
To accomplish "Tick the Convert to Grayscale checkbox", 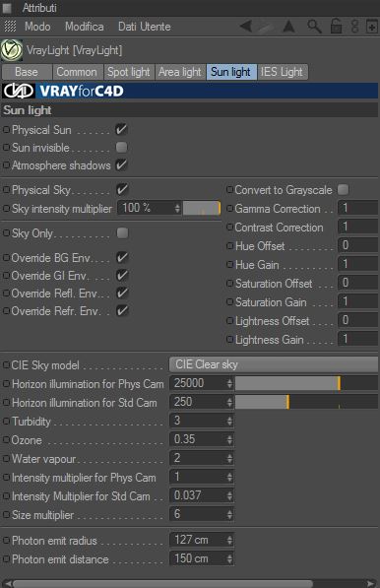I will pyautogui.click(x=343, y=189).
